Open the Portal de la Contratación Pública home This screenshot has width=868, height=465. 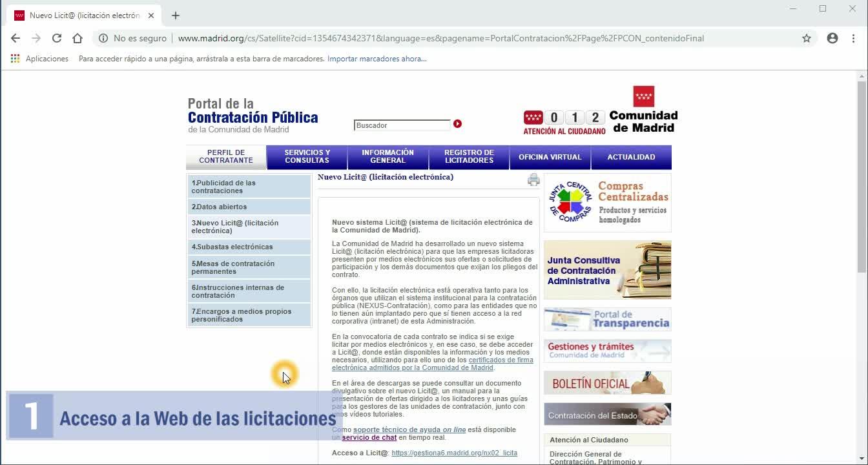(253, 116)
